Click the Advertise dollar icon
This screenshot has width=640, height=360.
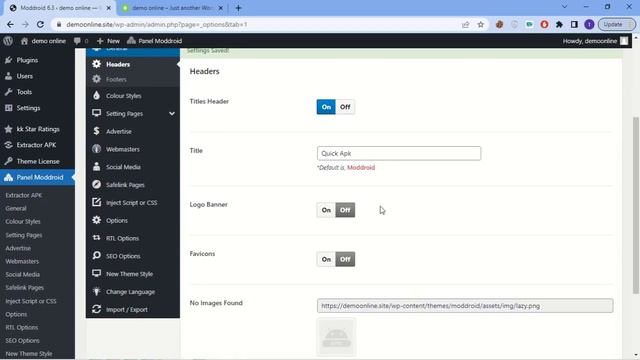pos(96,131)
